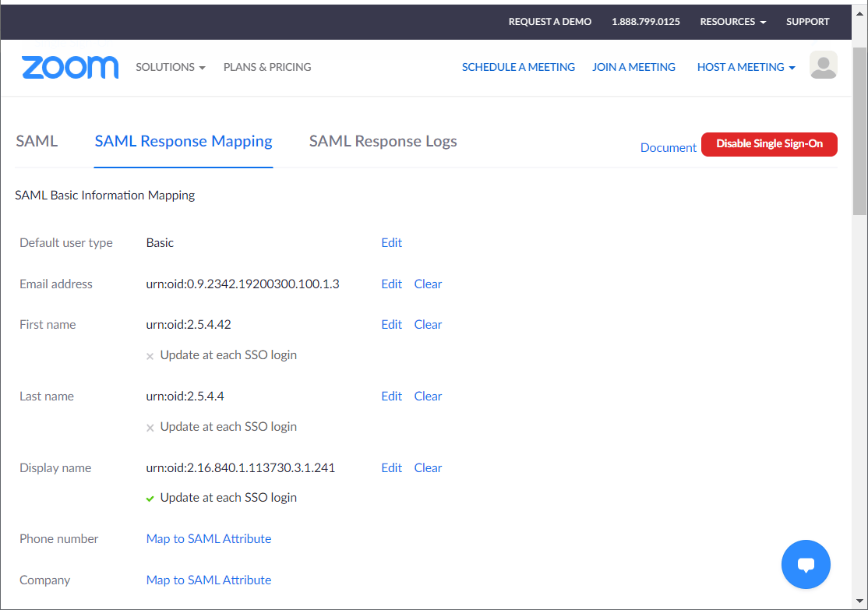Open the Document link
The width and height of the screenshot is (868, 610).
(668, 147)
